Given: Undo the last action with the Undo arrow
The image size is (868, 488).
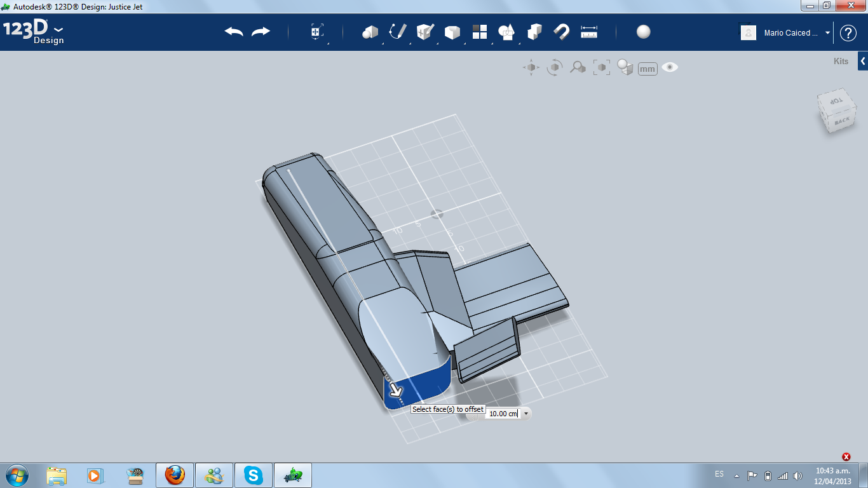Looking at the screenshot, I should click(234, 32).
